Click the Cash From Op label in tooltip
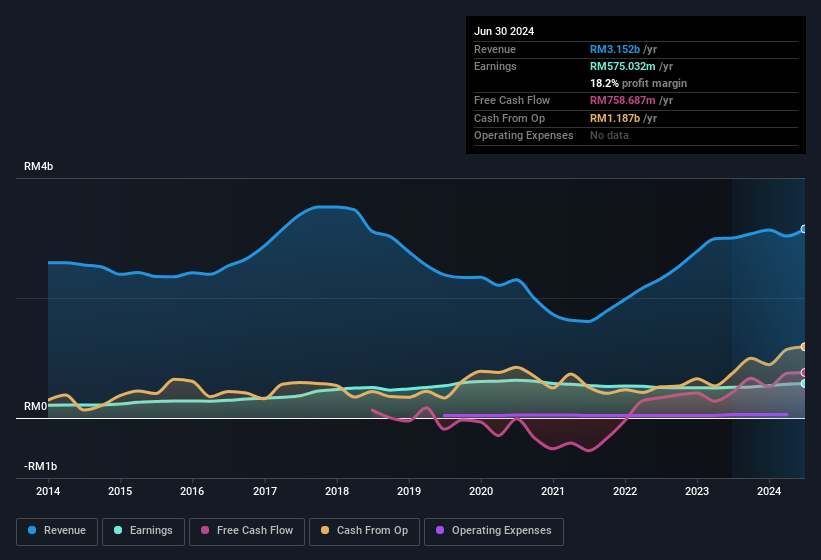Viewport: 821px width, 560px height. point(509,118)
